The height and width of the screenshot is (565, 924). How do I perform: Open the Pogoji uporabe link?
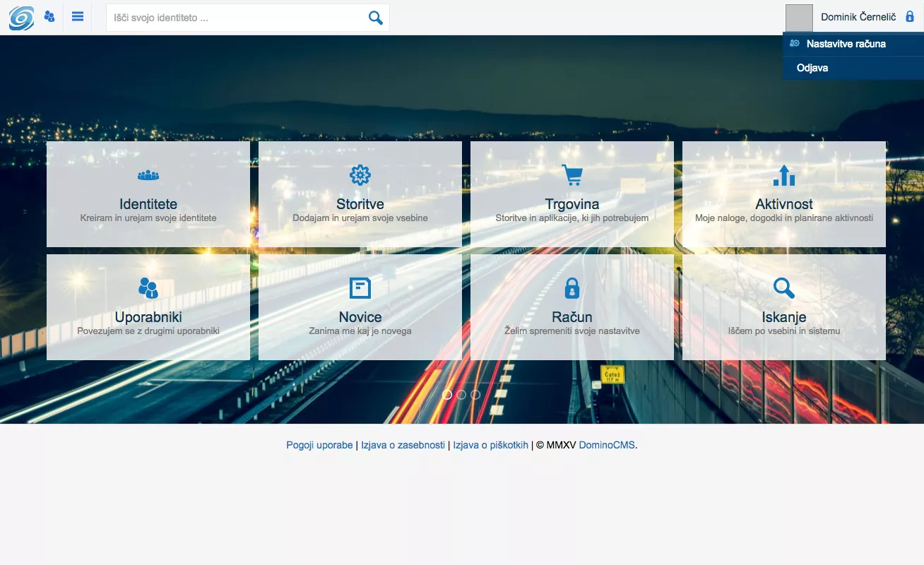coord(319,445)
